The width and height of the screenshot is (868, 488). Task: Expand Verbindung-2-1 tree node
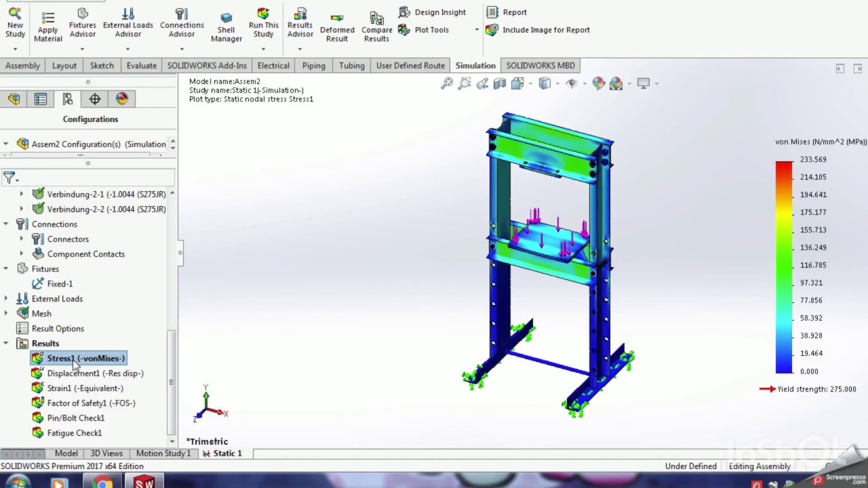[x=21, y=195]
